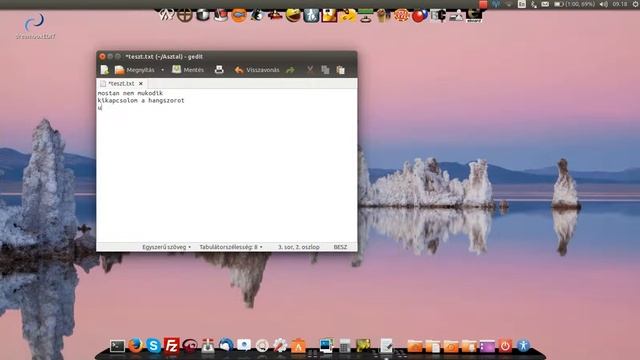The width and height of the screenshot is (640, 360).
Task: Expand the Megnyitás recent files arrow
Action: [162, 70]
